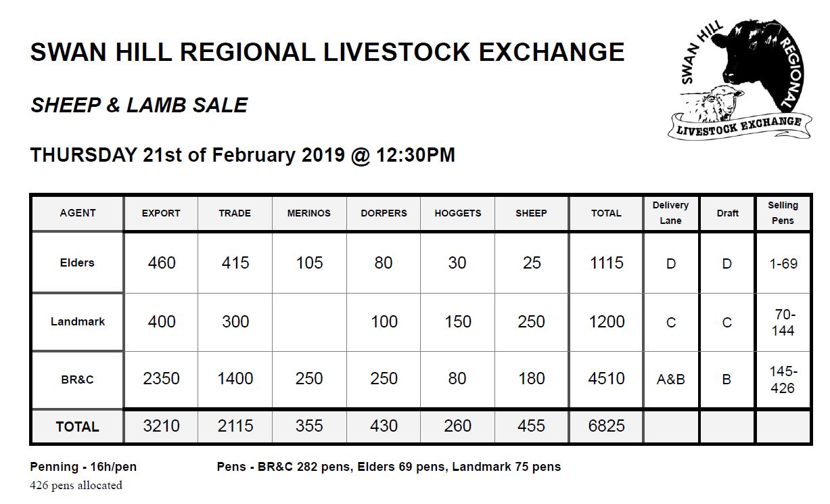Click the Selling Pens column header
The width and height of the screenshot is (830, 504).
pyautogui.click(x=783, y=213)
